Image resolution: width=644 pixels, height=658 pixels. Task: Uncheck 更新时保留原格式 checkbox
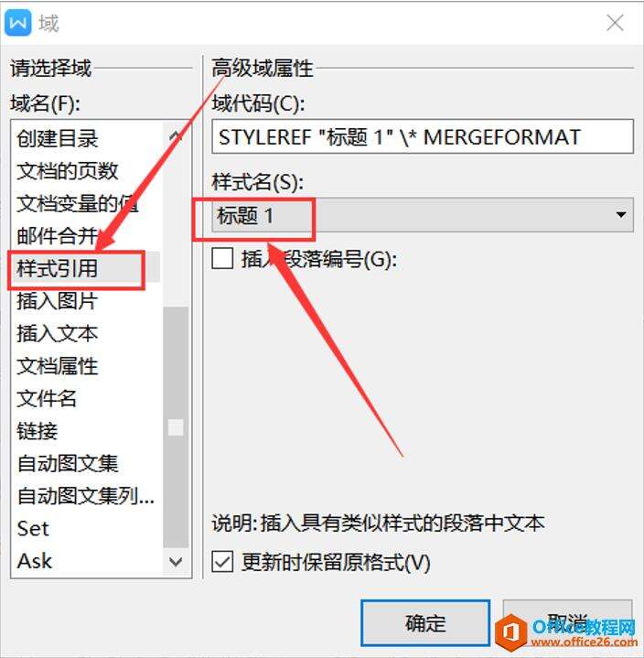[222, 562]
